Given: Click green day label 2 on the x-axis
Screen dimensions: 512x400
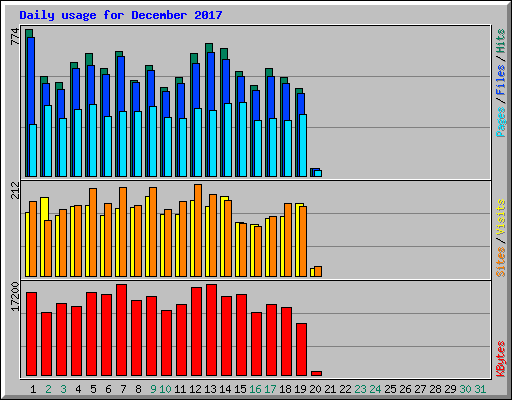Looking at the screenshot, I should pyautogui.click(x=48, y=389).
